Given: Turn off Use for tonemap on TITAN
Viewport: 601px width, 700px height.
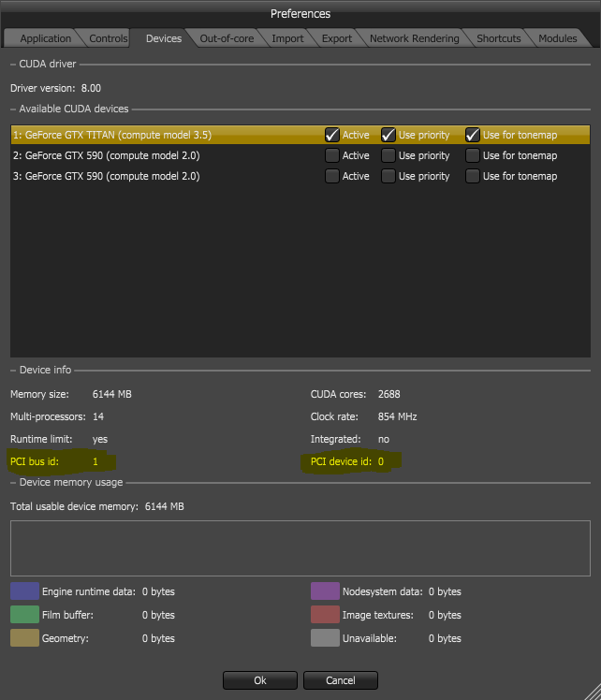Looking at the screenshot, I should click(473, 135).
